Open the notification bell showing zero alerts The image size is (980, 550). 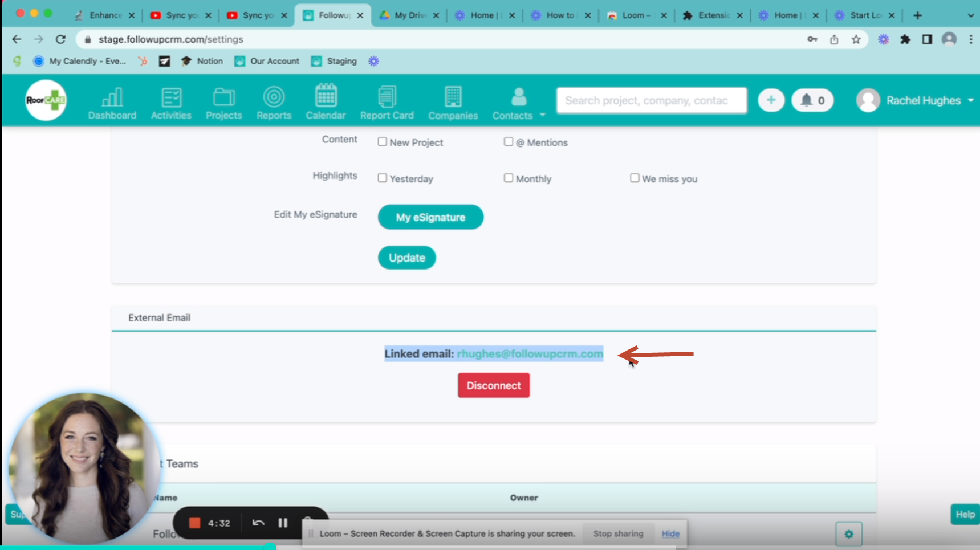pos(812,100)
